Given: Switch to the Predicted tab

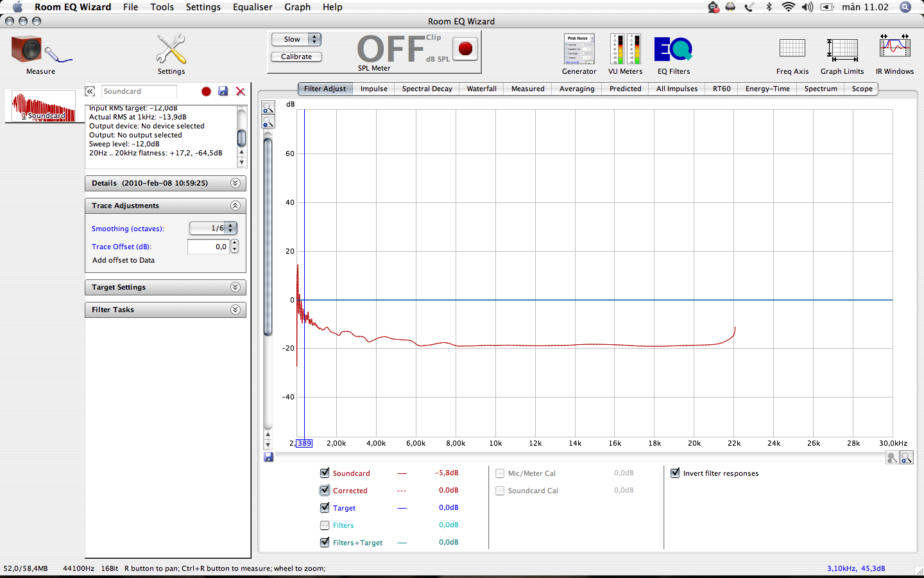Looking at the screenshot, I should point(625,89).
